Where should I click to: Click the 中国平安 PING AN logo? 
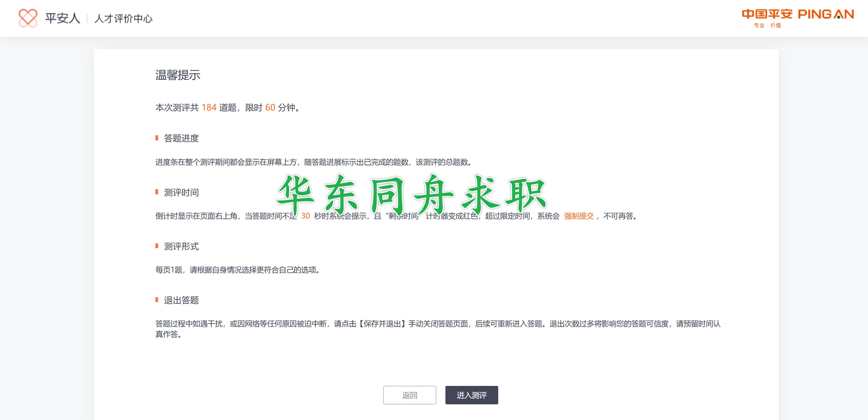[797, 14]
